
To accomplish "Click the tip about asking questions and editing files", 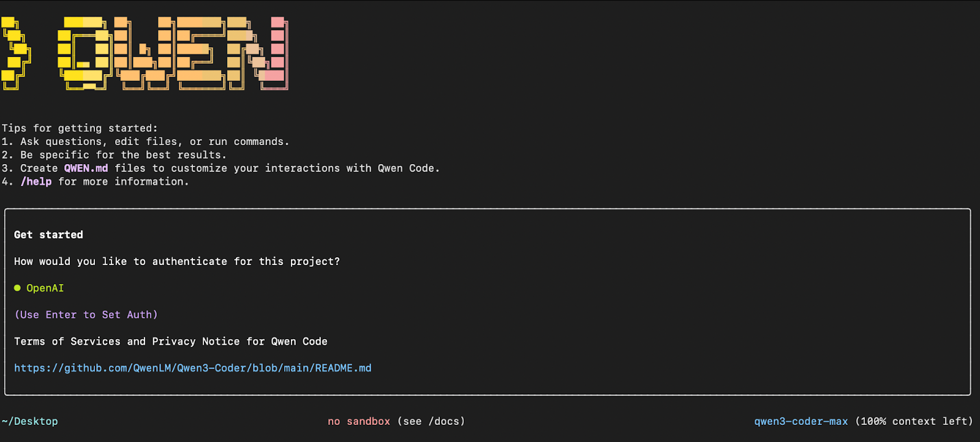I will 145,142.
